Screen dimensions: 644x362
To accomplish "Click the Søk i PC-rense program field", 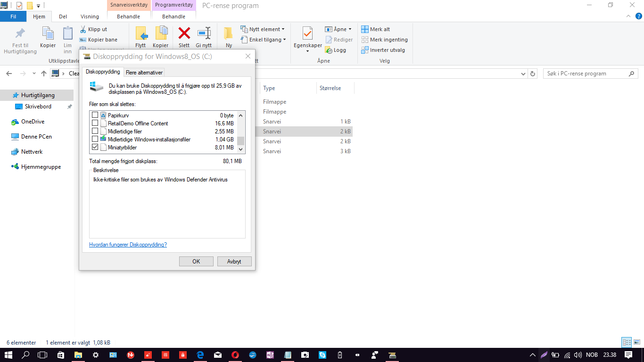I will [x=591, y=74].
